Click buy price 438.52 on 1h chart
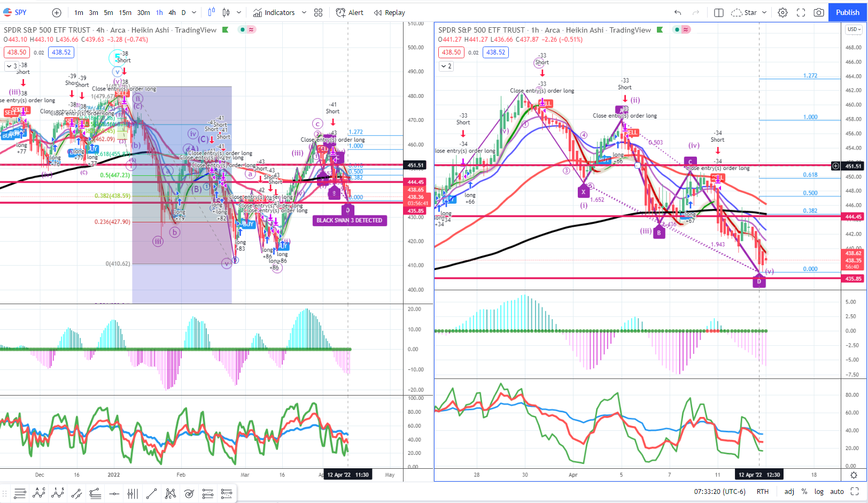 click(x=495, y=52)
